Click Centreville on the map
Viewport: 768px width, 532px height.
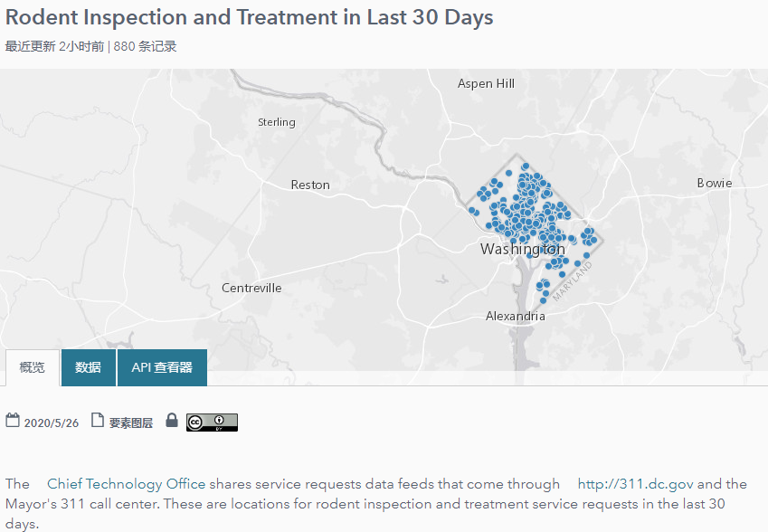pyautogui.click(x=251, y=288)
